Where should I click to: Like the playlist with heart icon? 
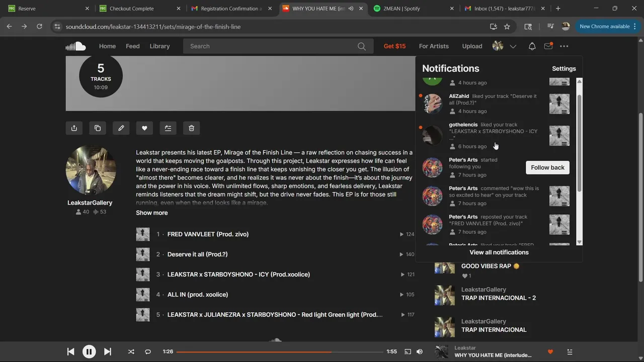[144, 128]
